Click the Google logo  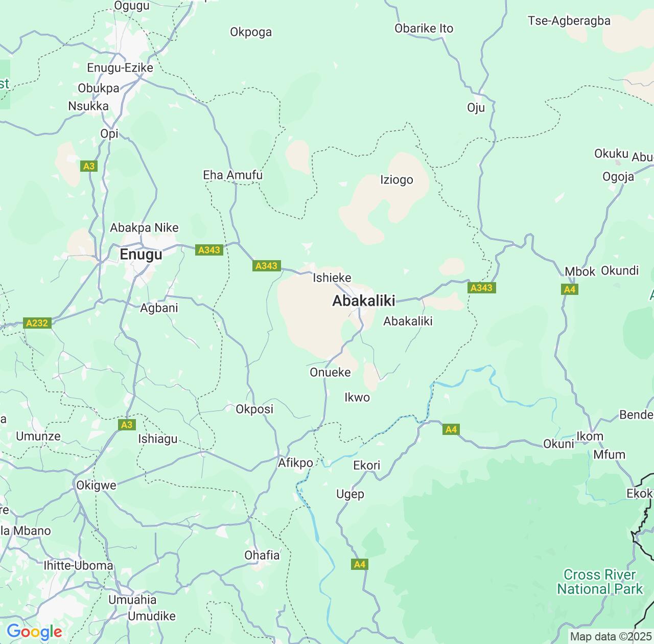tap(34, 632)
